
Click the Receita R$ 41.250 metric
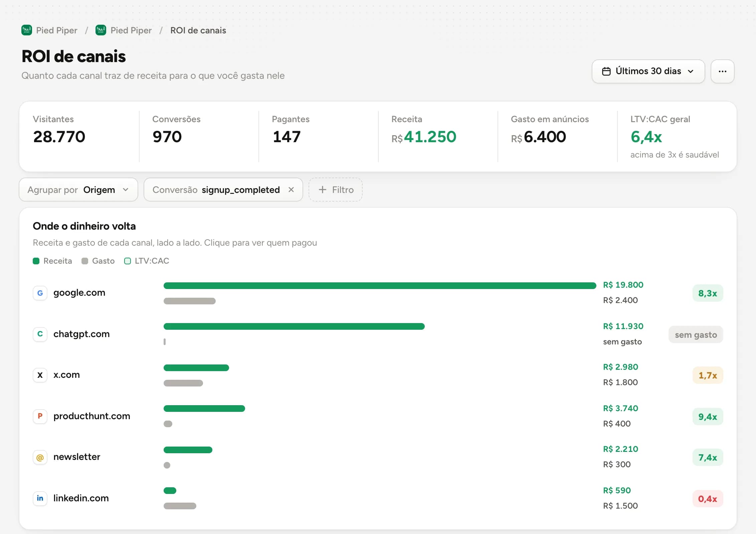[x=424, y=137]
